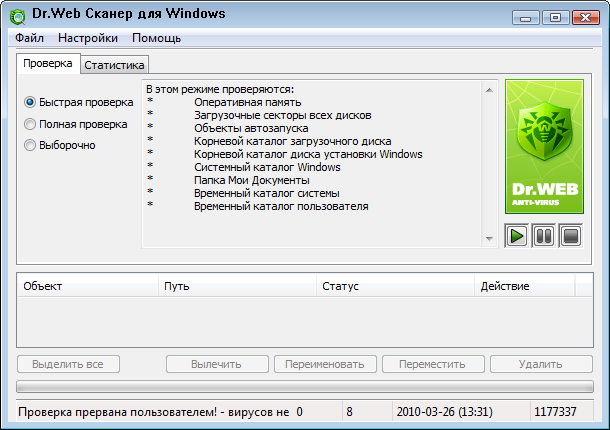The image size is (610, 430).
Task: Click 'Корневой каталог загрузочного диска' line
Action: 293,141
